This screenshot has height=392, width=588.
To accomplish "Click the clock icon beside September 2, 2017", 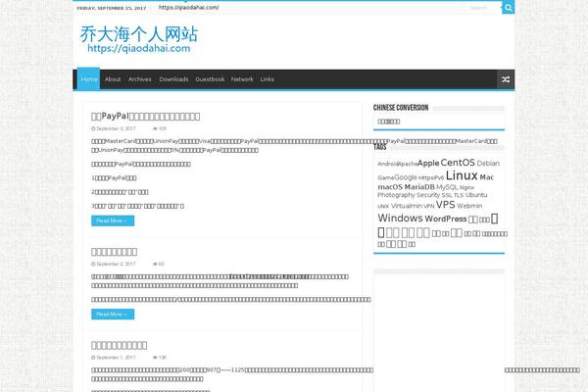I will point(94,264).
